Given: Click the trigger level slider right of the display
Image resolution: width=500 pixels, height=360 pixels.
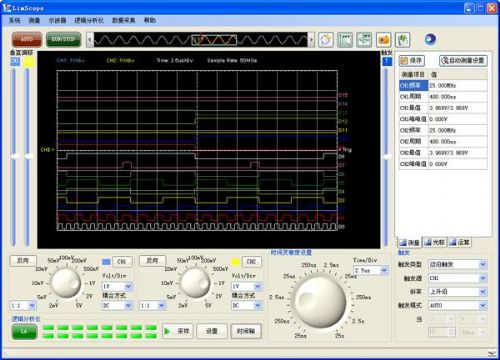Looking at the screenshot, I should (387, 156).
